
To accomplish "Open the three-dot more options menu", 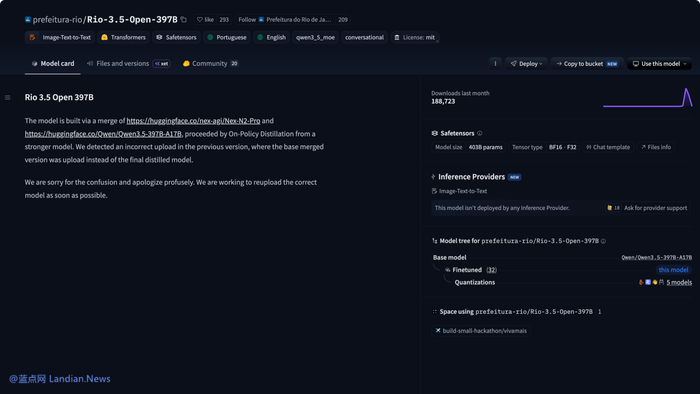I will coord(495,64).
